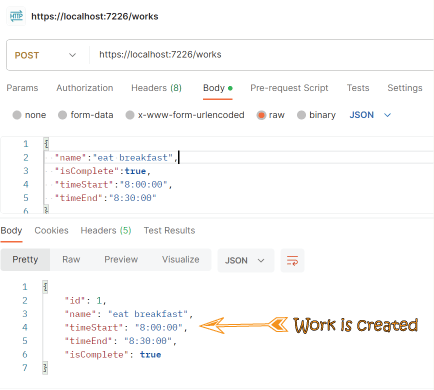Open the Pre-request Script tab
This screenshot has height=390, width=434.
point(289,88)
